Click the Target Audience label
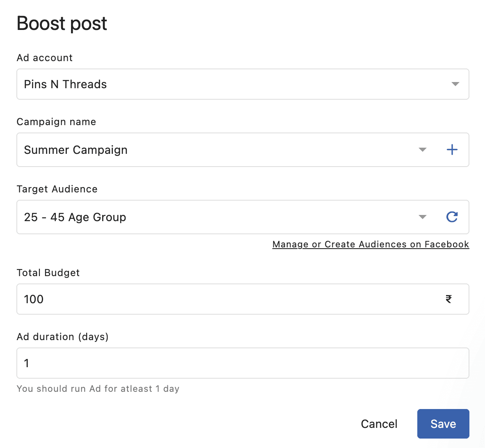The width and height of the screenshot is (485, 448). click(x=57, y=189)
